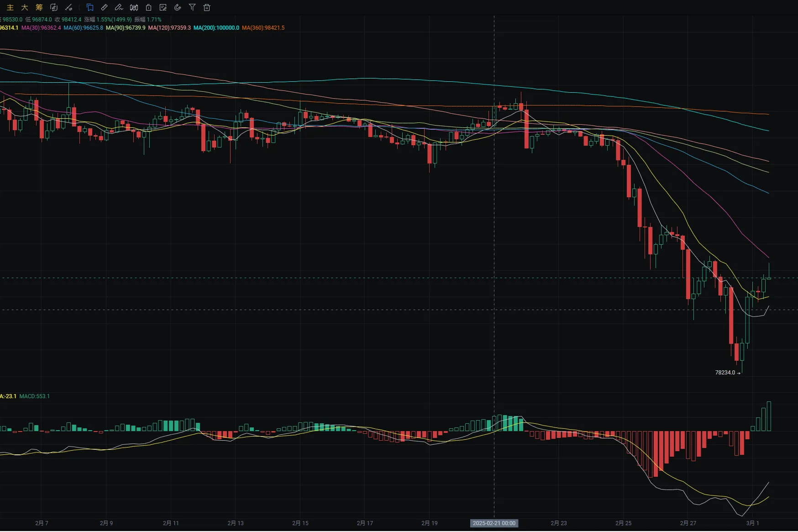Screen dimensions: 798x532
Task: Click the MACD:553.1 indicator label
Action: [35, 396]
